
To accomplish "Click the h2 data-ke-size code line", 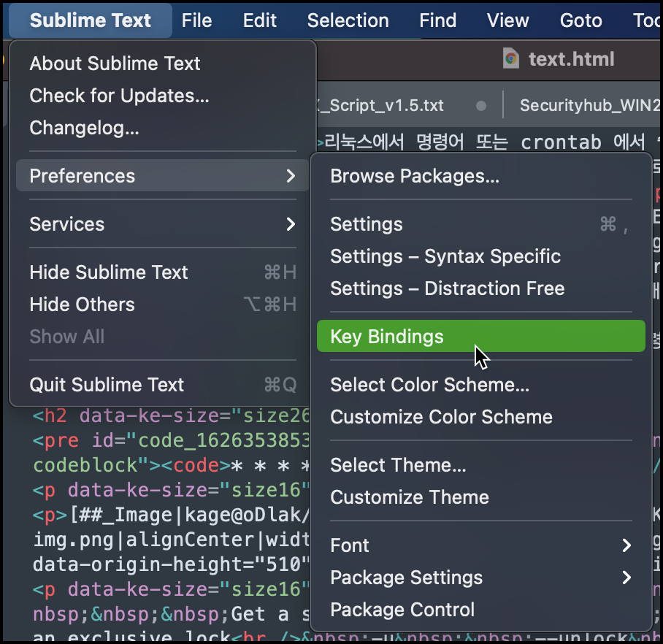I will tap(171, 415).
